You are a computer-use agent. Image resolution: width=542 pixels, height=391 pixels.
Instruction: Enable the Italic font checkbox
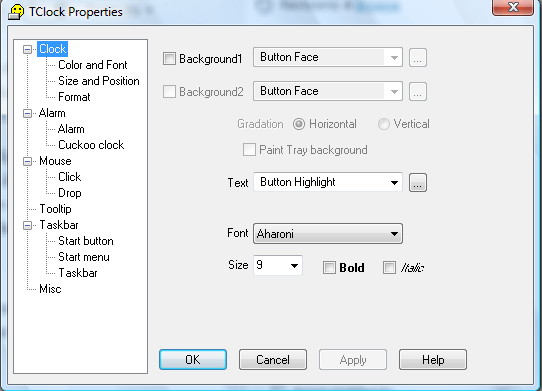pos(389,268)
